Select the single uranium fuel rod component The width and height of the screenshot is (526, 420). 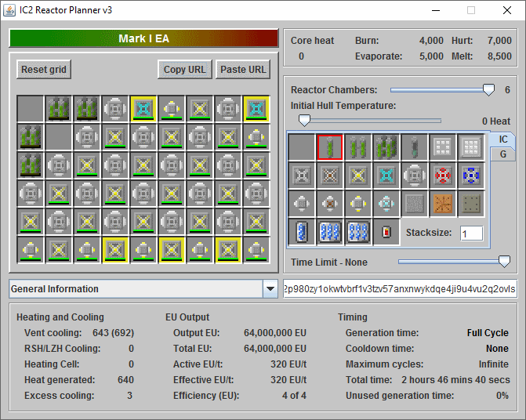coord(330,147)
